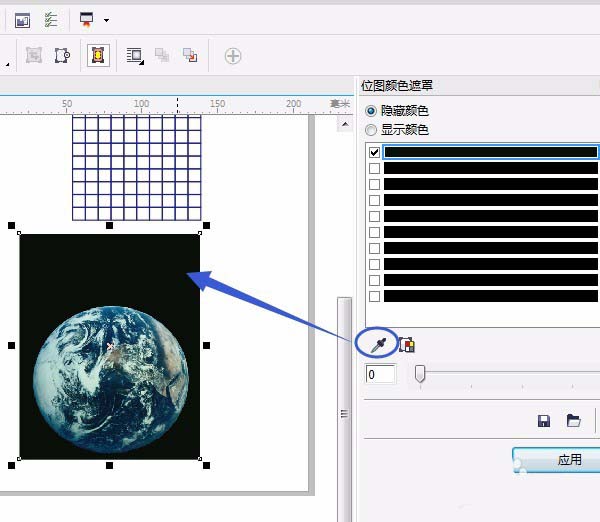Check the fourth color mask checkbox
600x522 pixels.
click(375, 201)
